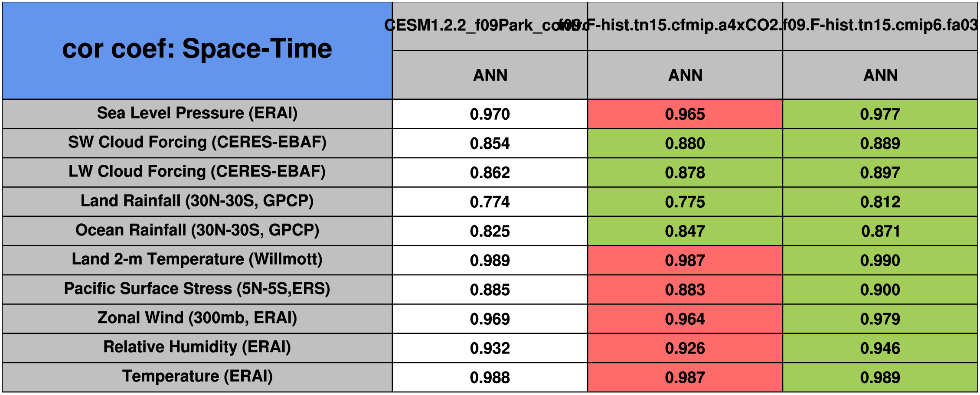Click the green cell with value 0.871
The image size is (980, 395).
[x=880, y=231]
